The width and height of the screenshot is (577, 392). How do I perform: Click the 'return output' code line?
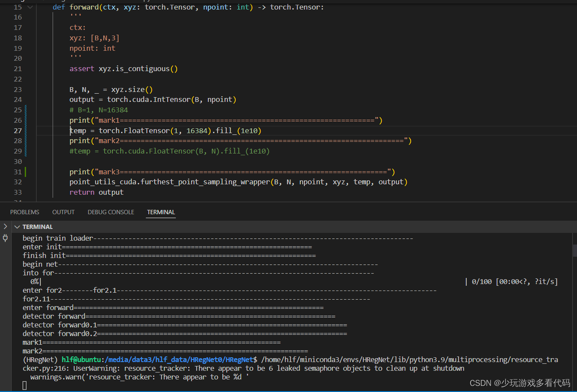(96, 192)
